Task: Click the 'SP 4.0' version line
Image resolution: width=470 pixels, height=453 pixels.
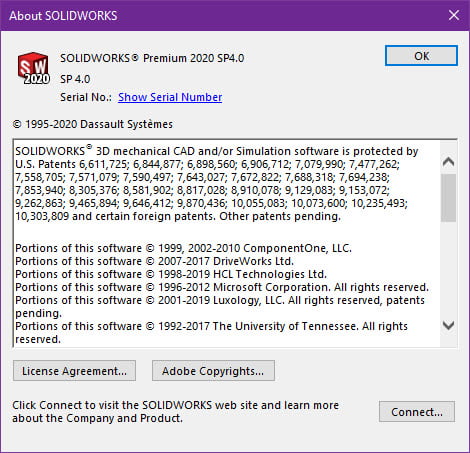Action: (x=75, y=79)
